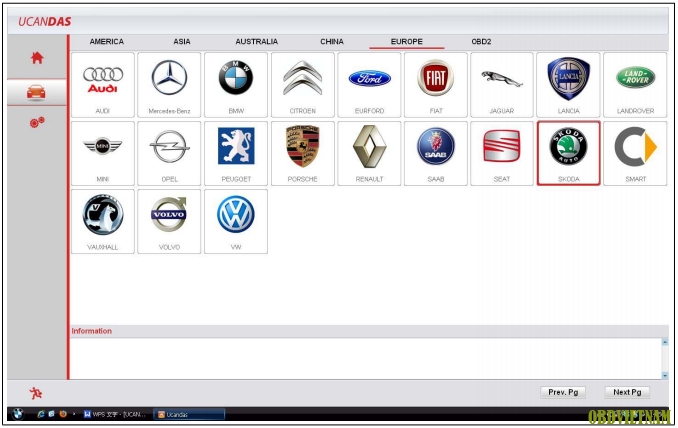Click inside the Information text area

tap(366, 359)
